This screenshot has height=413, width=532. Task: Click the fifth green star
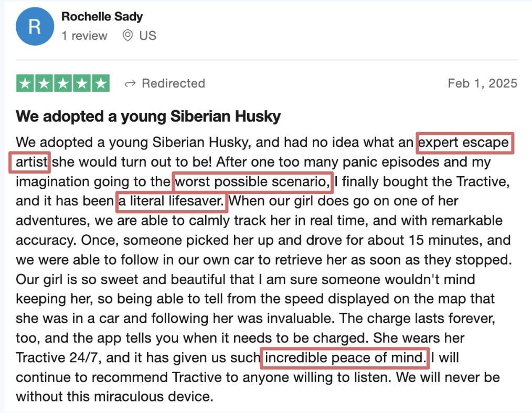(101, 83)
